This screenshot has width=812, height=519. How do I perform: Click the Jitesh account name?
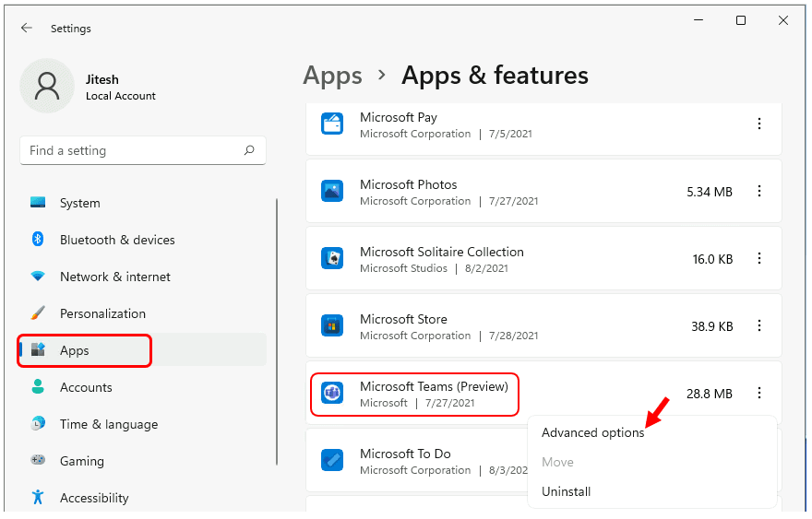tap(102, 79)
